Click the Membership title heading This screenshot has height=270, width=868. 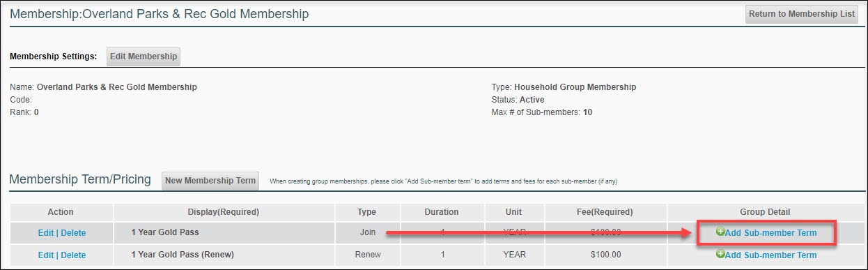(x=159, y=14)
